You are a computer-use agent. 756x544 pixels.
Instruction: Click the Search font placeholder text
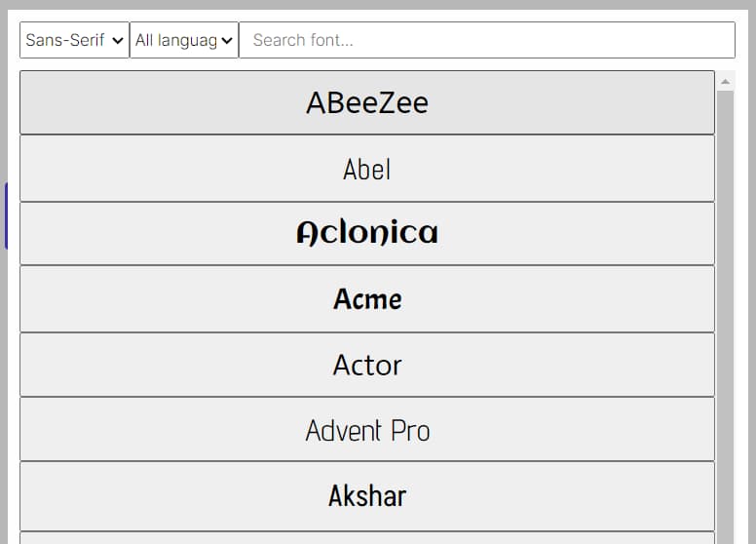pyautogui.click(x=303, y=40)
